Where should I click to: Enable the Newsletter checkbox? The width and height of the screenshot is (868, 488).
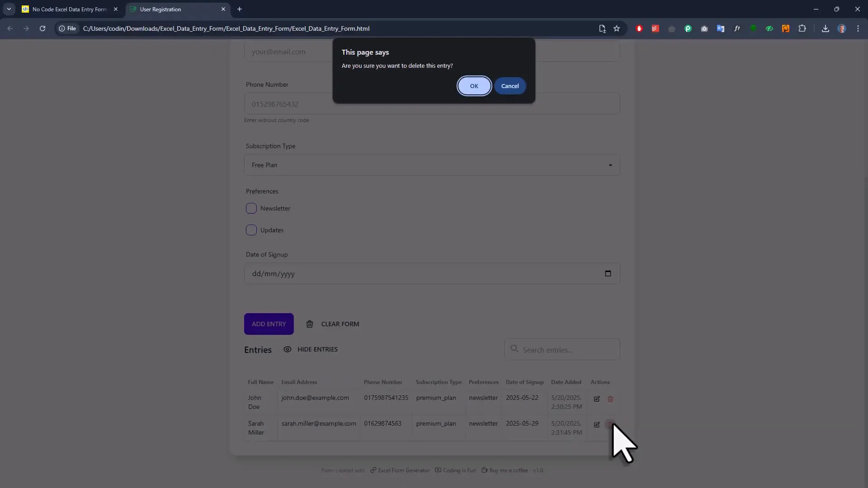point(251,208)
